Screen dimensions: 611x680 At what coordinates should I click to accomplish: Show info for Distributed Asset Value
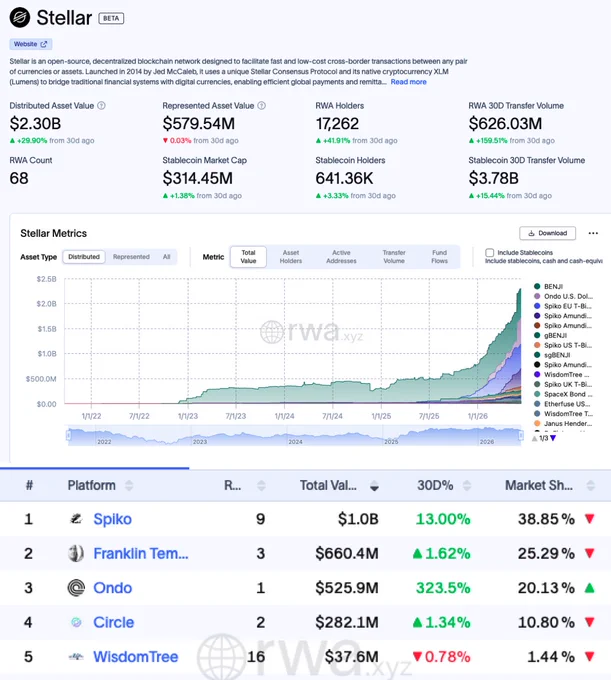[101, 105]
